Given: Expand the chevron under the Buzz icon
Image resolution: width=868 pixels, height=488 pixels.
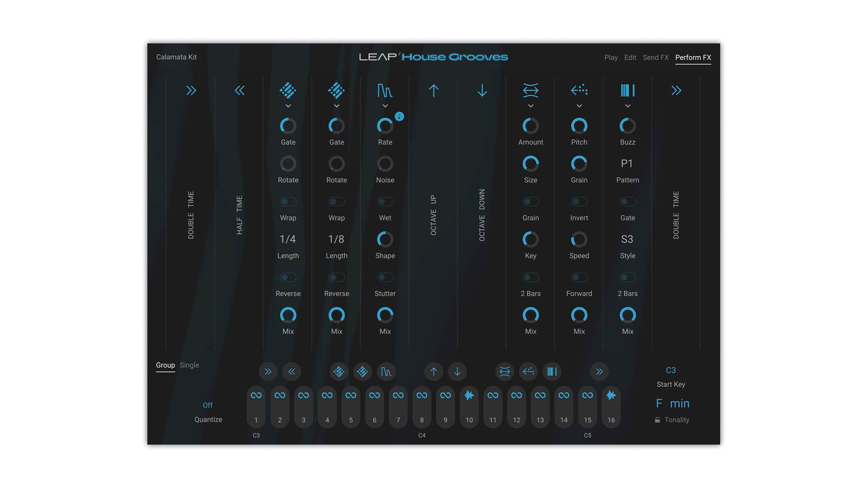Looking at the screenshot, I should pyautogui.click(x=627, y=106).
